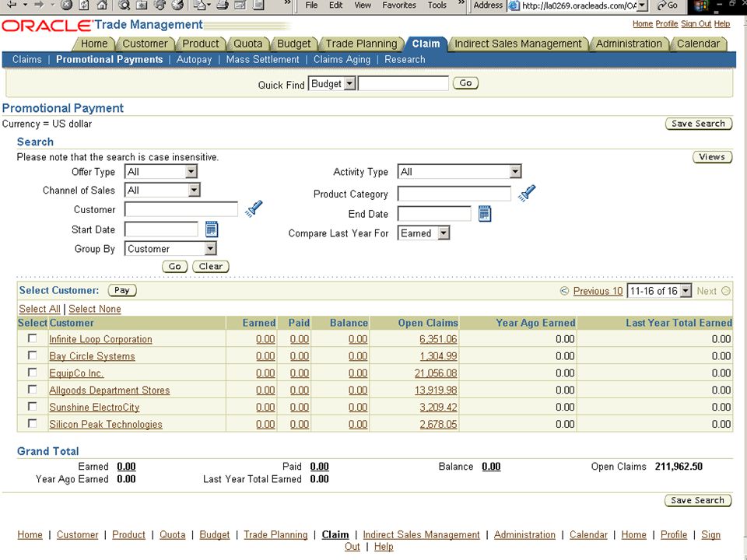Viewport: 747px width, 560px height.
Task: Click the Quick Find text field
Action: [403, 83]
